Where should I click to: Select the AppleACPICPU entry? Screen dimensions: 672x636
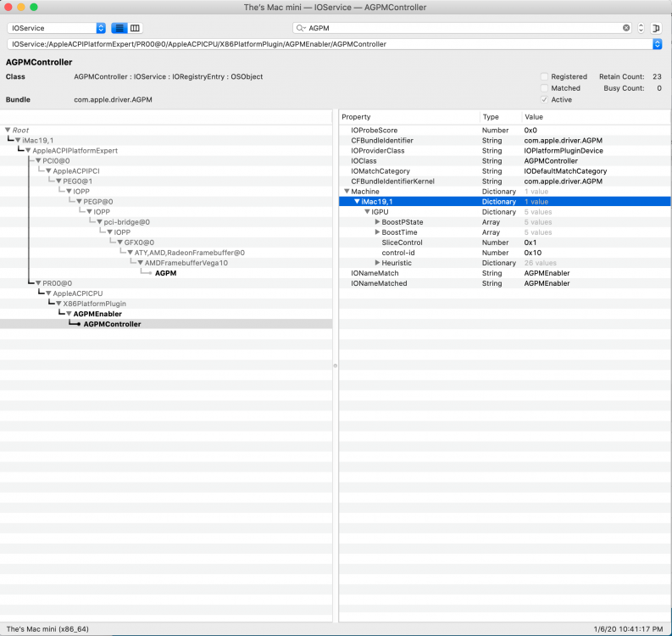pos(78,293)
